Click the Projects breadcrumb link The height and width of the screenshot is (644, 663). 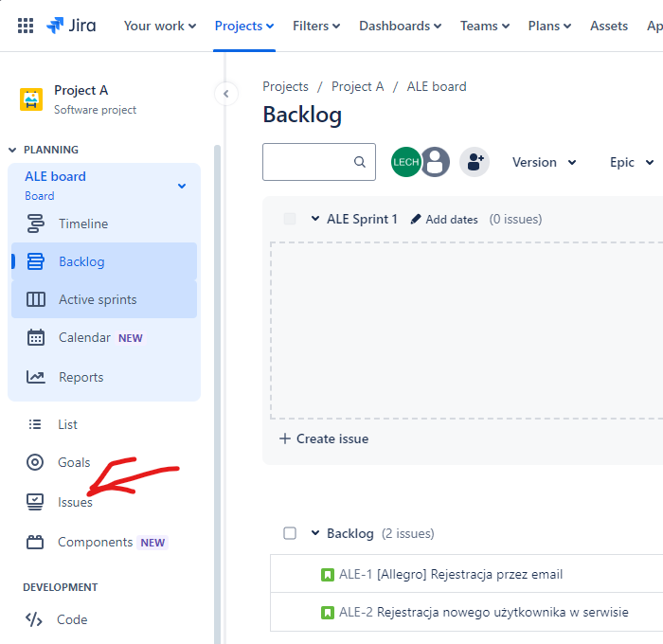pos(285,86)
